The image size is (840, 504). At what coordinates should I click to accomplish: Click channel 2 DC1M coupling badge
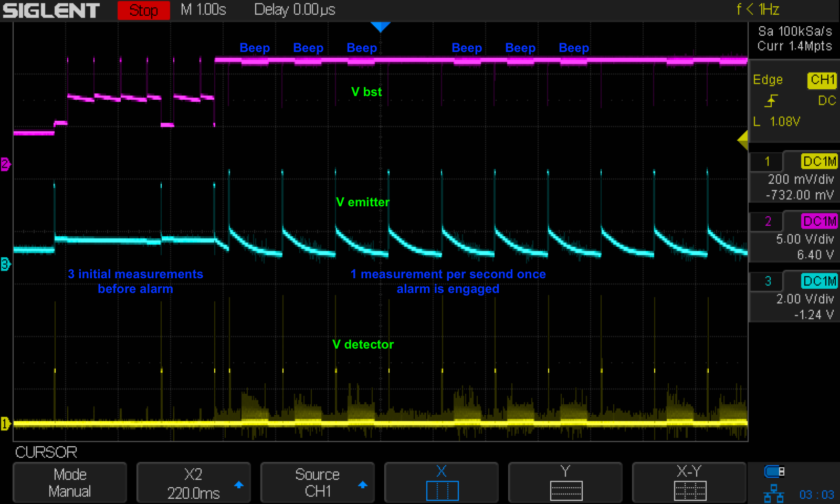pyautogui.click(x=819, y=221)
